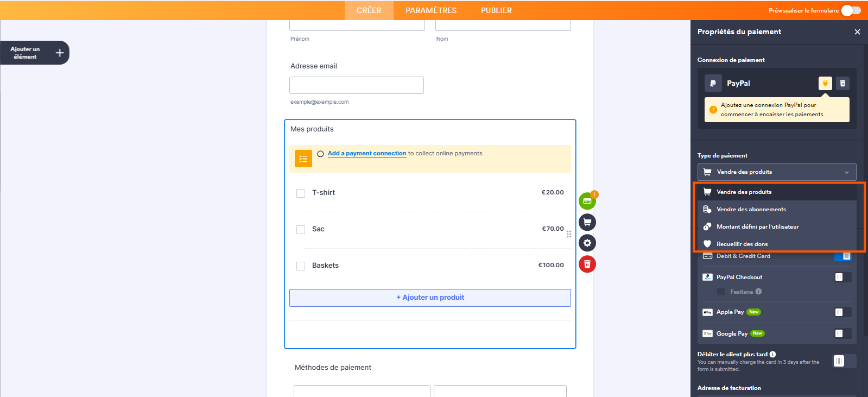Click + Ajouter un produit button

[430, 298]
